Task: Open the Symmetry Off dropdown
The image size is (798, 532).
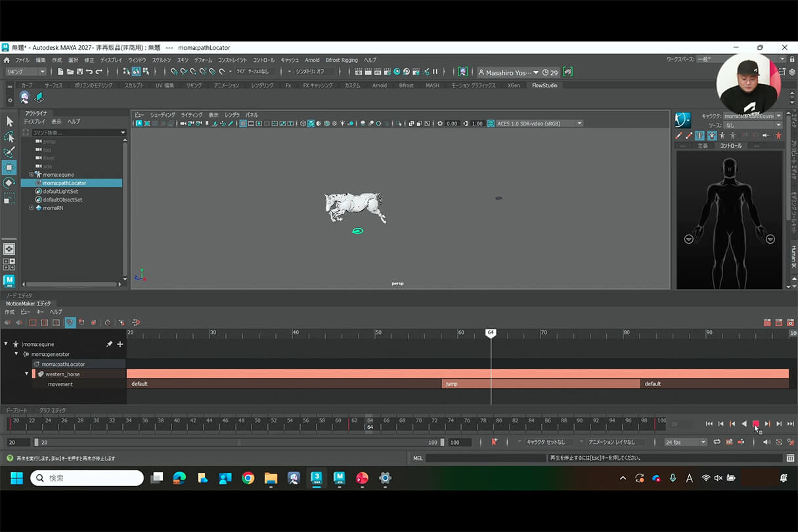Action: (314, 72)
